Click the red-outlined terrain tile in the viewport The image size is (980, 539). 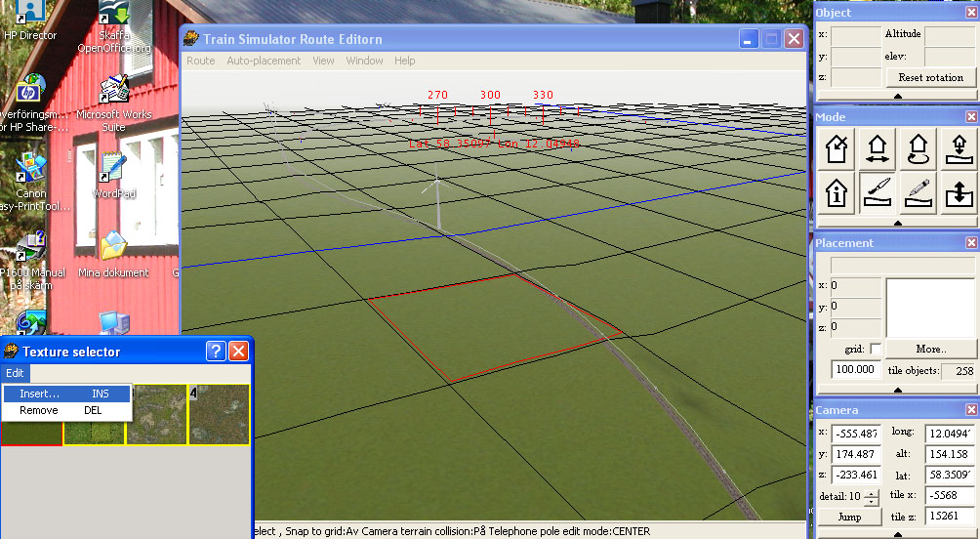(494, 328)
